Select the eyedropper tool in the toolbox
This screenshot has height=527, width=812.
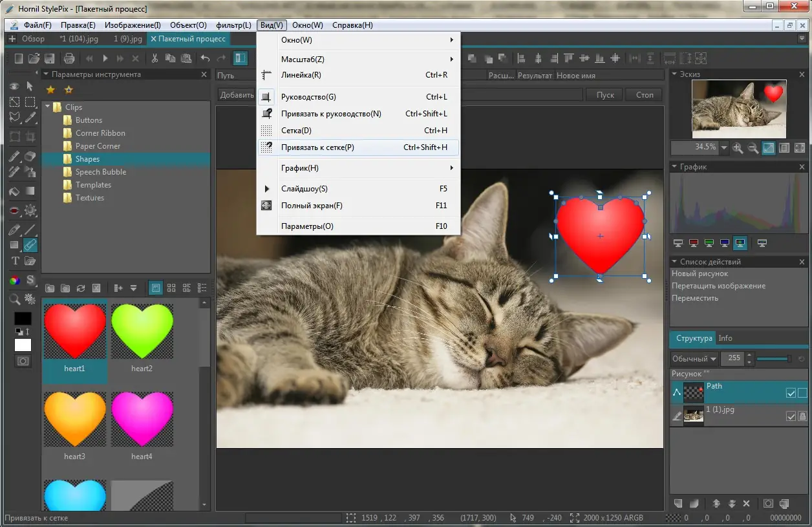click(x=30, y=117)
